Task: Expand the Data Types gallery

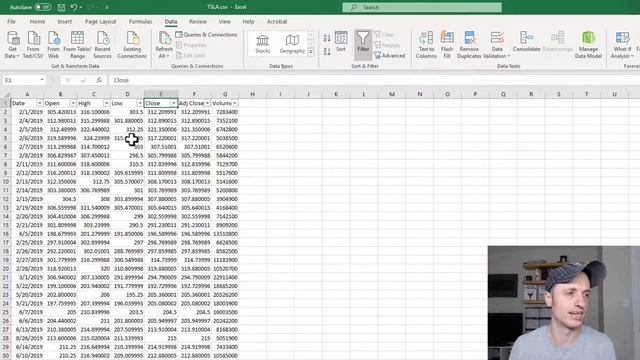Action: point(311,52)
